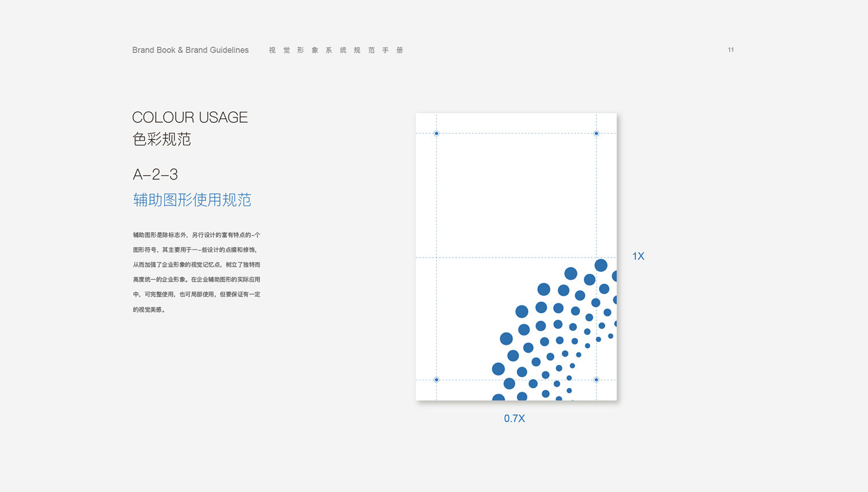Image resolution: width=868 pixels, height=492 pixels.
Task: Select the "A-2-3" section code
Action: 155,174
